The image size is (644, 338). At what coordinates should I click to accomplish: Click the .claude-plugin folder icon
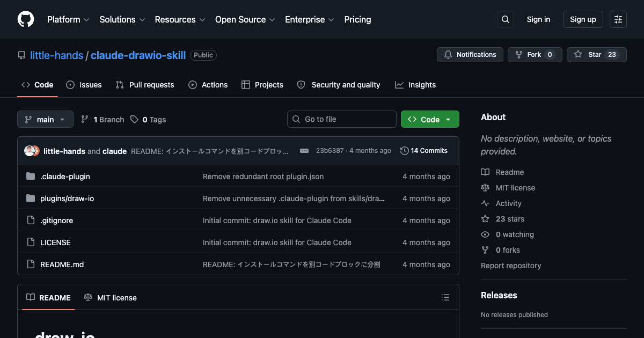coord(31,177)
